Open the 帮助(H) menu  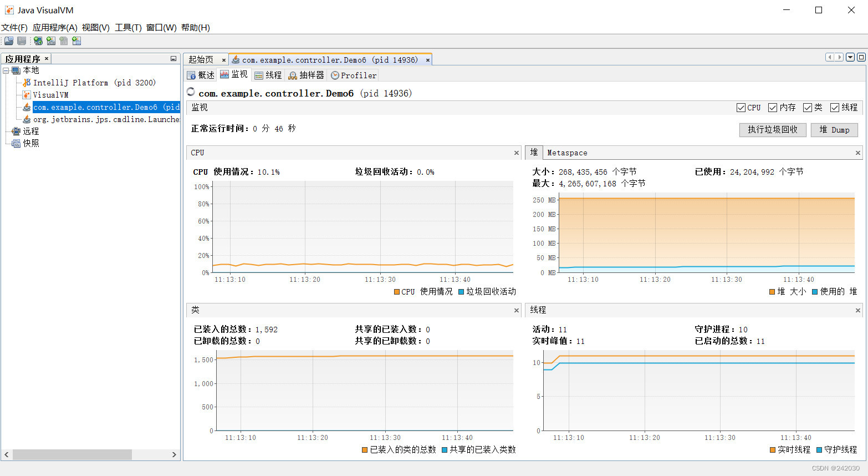tap(196, 28)
